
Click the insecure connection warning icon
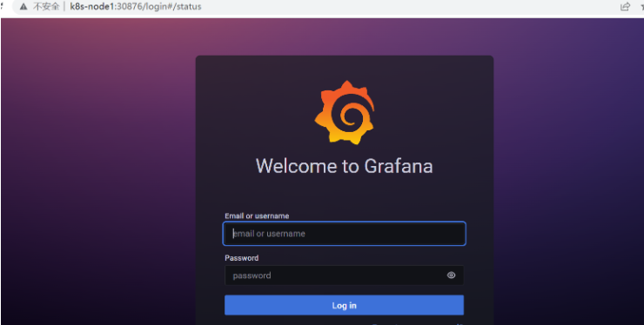23,7
